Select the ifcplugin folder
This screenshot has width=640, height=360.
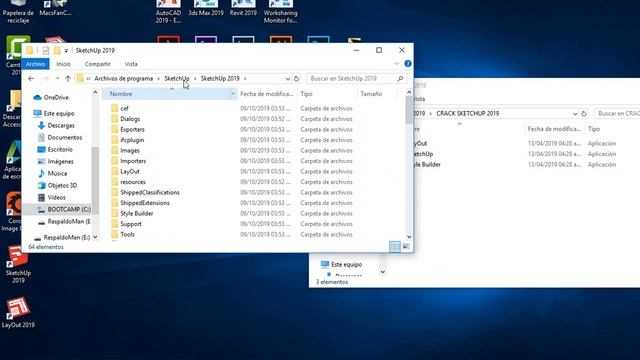(132, 140)
